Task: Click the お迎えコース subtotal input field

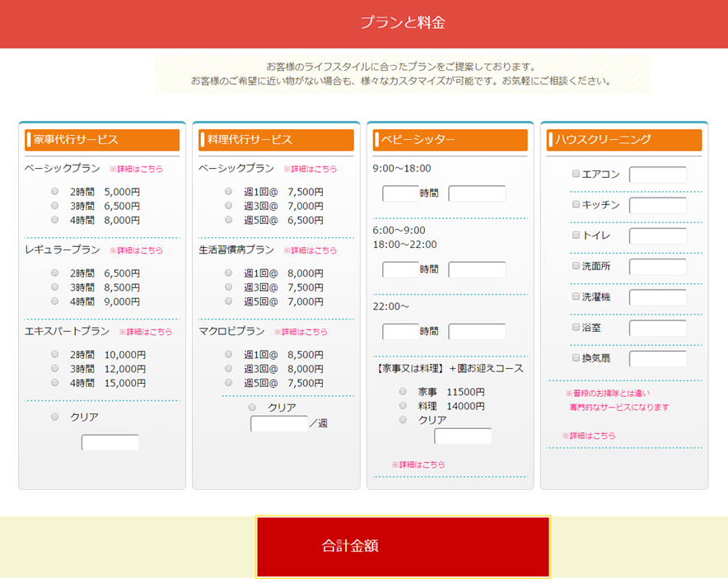Action: click(463, 436)
